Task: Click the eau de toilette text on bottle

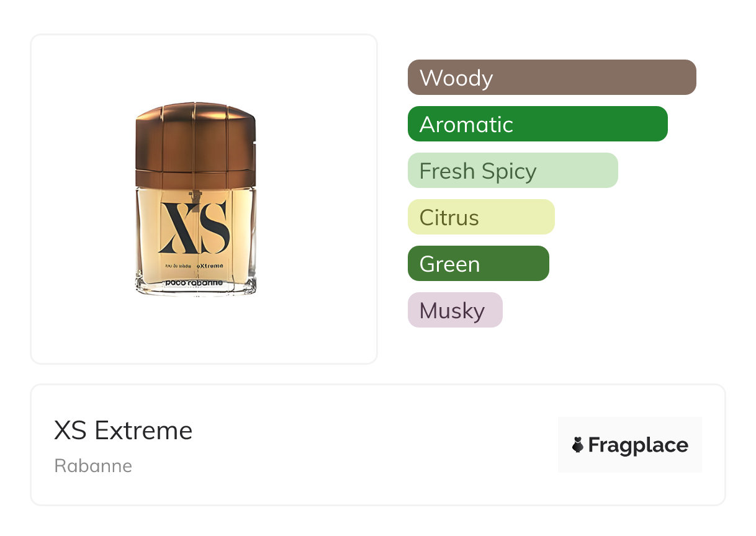Action: [x=178, y=266]
